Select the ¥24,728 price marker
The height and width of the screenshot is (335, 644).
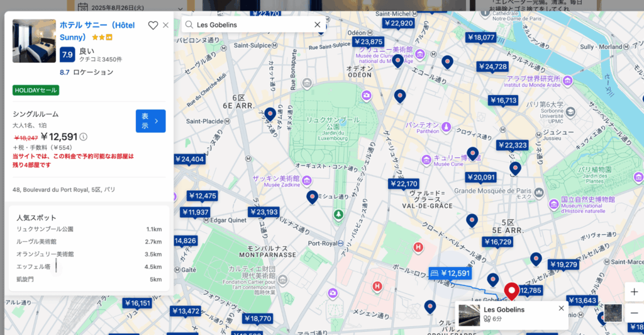tap(492, 67)
